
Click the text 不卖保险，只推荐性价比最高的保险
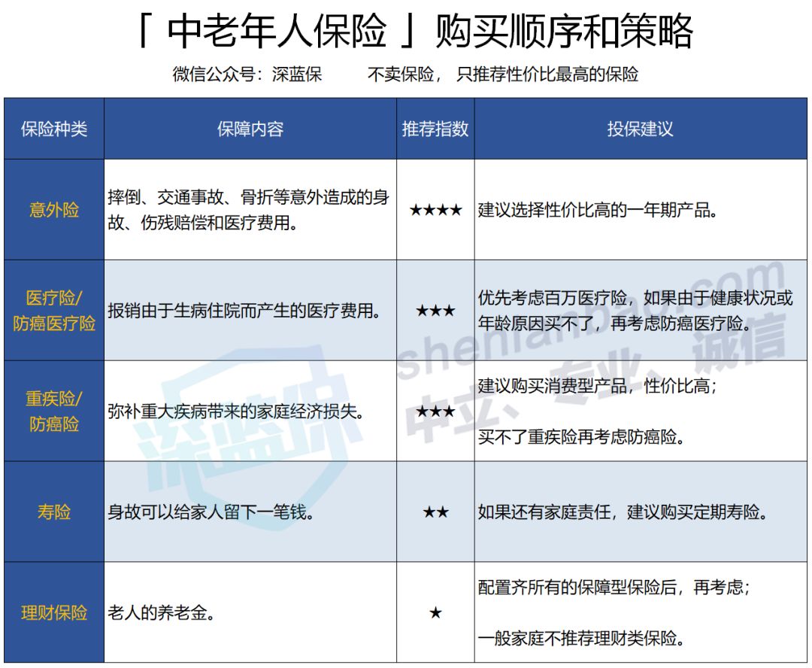click(502, 74)
